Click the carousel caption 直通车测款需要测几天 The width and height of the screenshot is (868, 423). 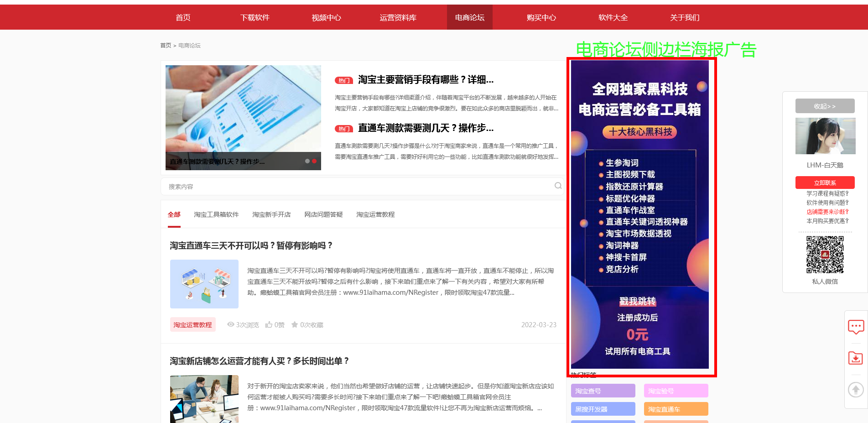pos(217,162)
